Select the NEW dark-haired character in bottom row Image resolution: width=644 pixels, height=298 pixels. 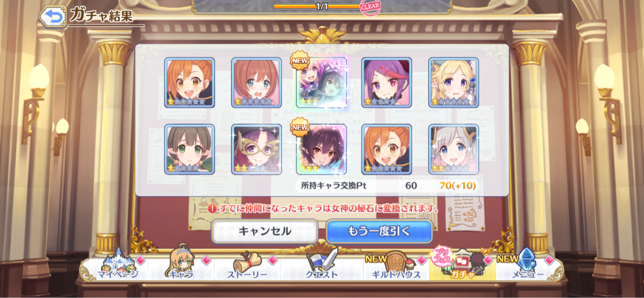321,149
